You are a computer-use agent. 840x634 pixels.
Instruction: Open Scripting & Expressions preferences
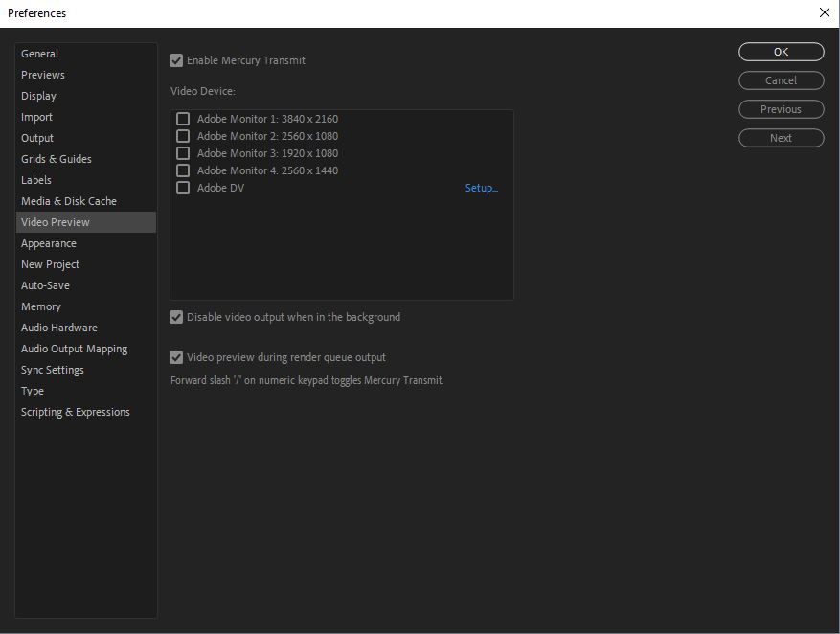(75, 412)
